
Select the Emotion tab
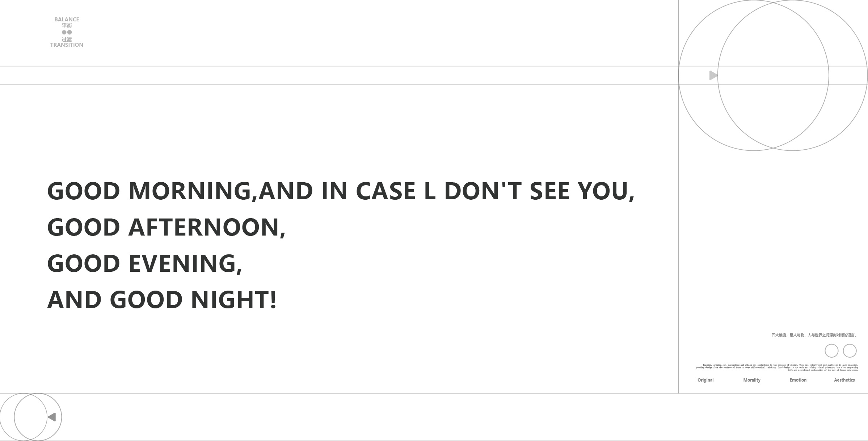tap(798, 380)
